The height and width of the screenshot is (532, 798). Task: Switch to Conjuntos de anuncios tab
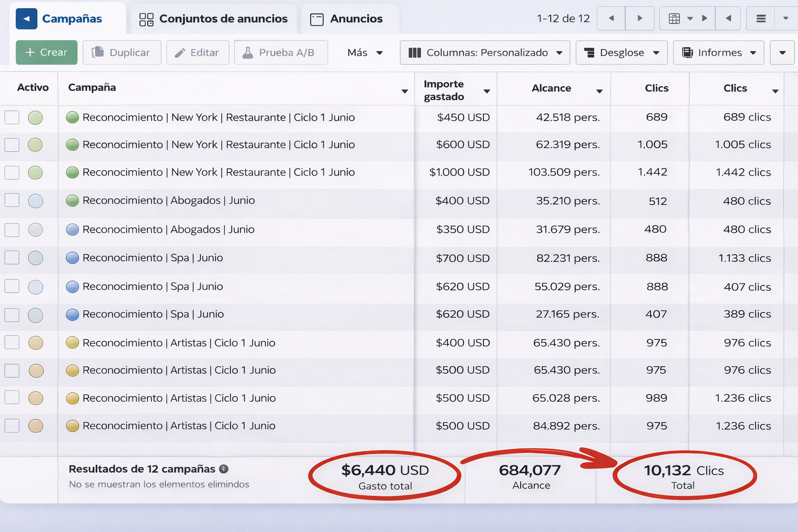click(214, 19)
